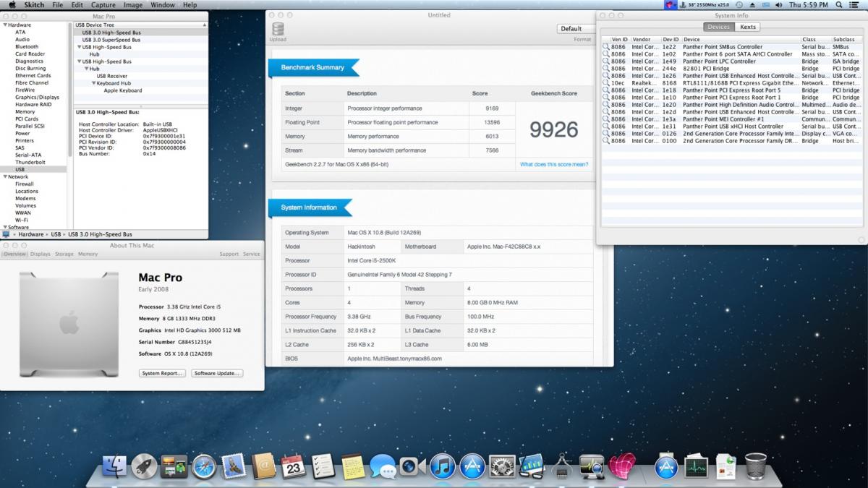Switch to Kexts tab in System Info
Screen dimensions: 868x488
click(x=748, y=27)
